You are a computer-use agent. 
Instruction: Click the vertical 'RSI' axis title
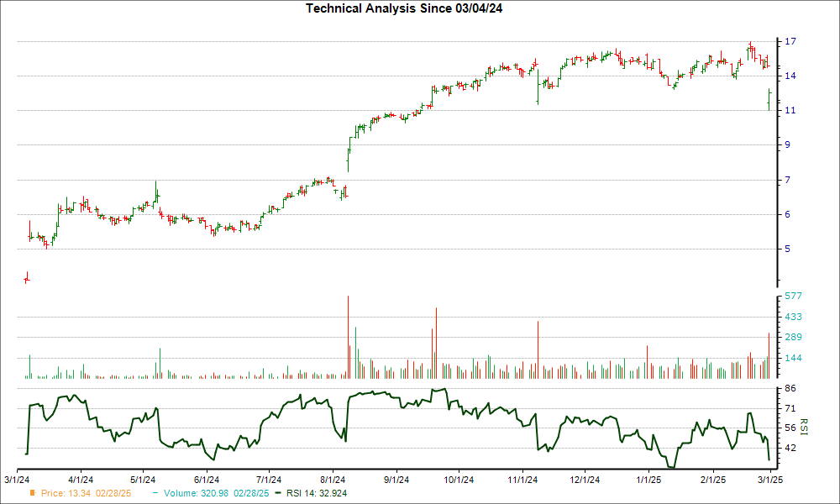pos(803,427)
